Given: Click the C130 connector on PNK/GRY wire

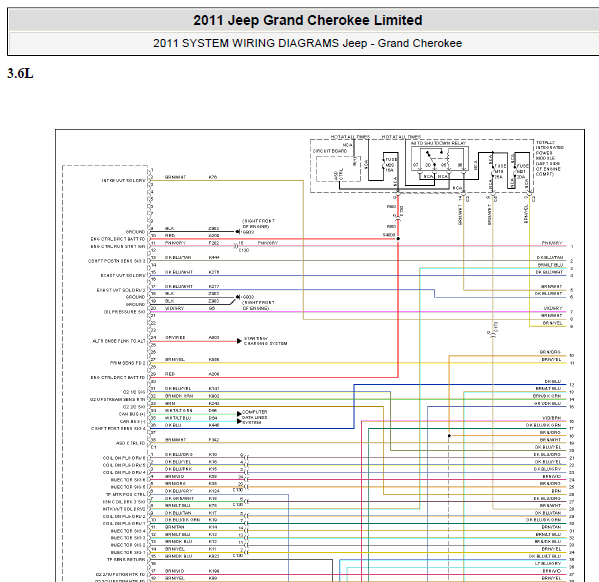Looking at the screenshot, I should coord(237,246).
